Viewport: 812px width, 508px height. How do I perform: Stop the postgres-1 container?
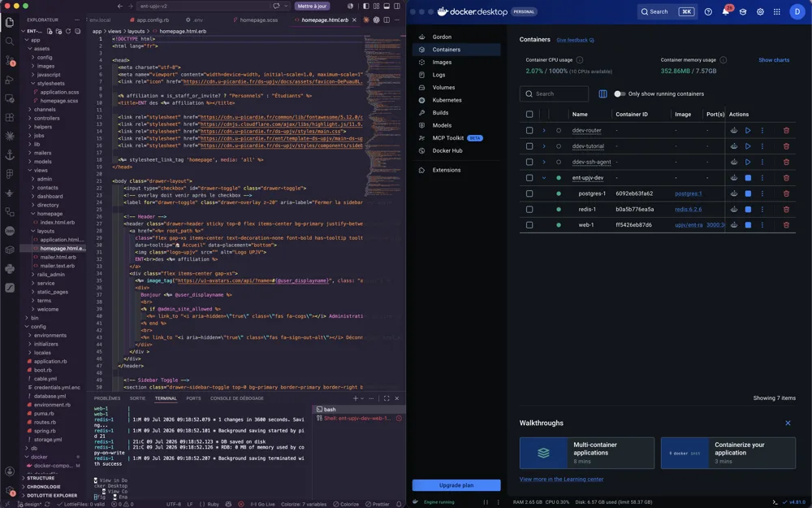(748, 193)
